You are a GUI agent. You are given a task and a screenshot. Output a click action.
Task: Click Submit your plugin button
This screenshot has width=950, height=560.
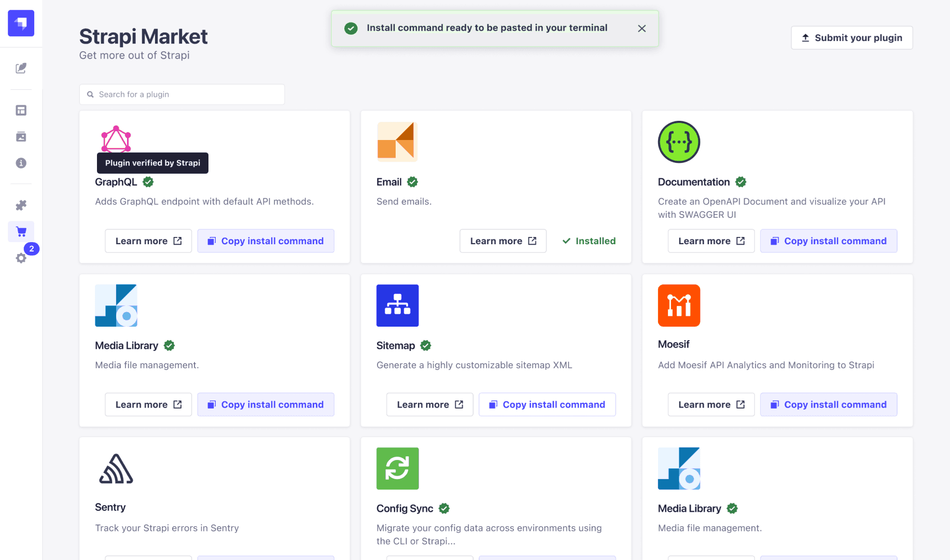pos(851,38)
